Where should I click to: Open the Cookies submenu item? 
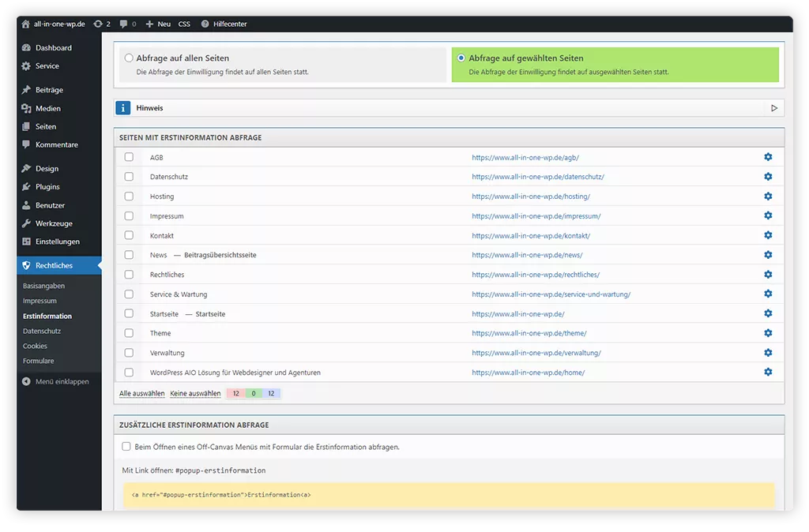[x=35, y=346]
